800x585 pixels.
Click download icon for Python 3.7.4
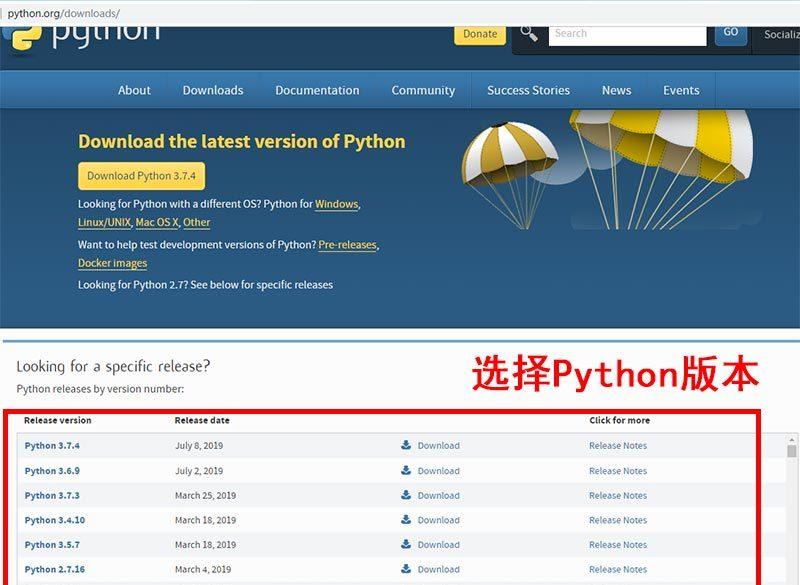406,445
